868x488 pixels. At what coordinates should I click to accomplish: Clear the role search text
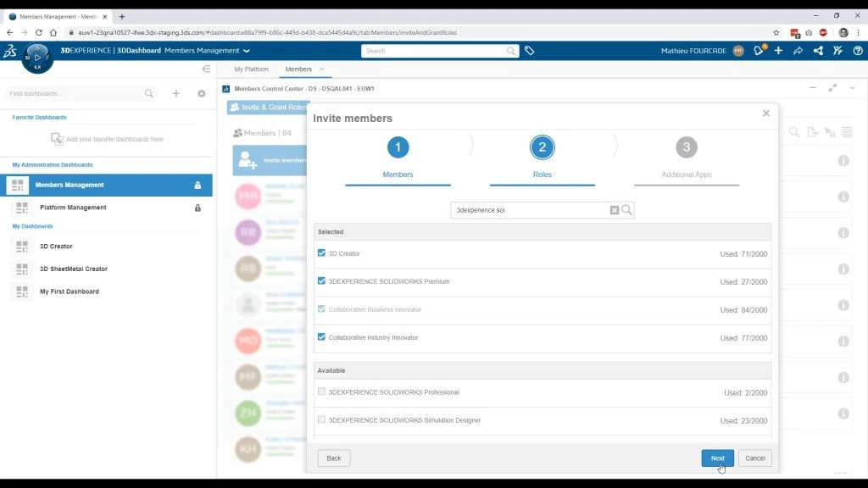[615, 210]
